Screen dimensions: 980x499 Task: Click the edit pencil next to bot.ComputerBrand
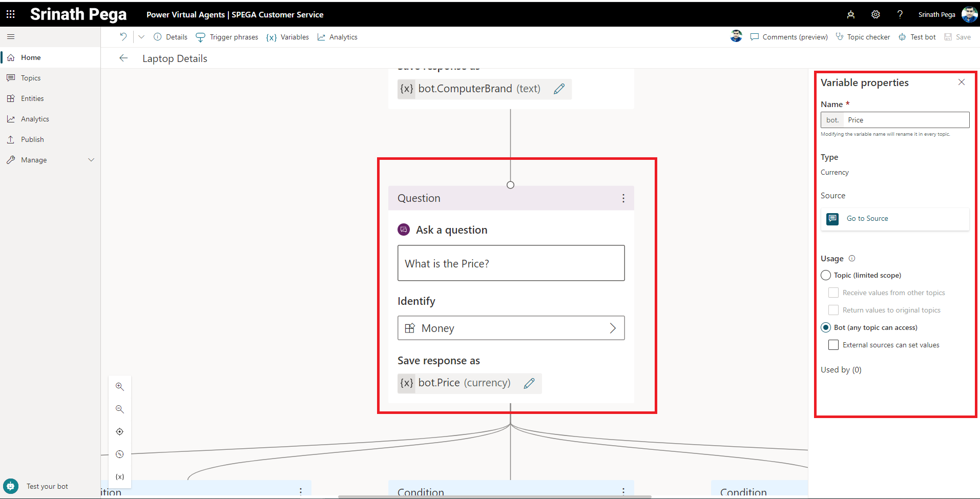(x=559, y=89)
